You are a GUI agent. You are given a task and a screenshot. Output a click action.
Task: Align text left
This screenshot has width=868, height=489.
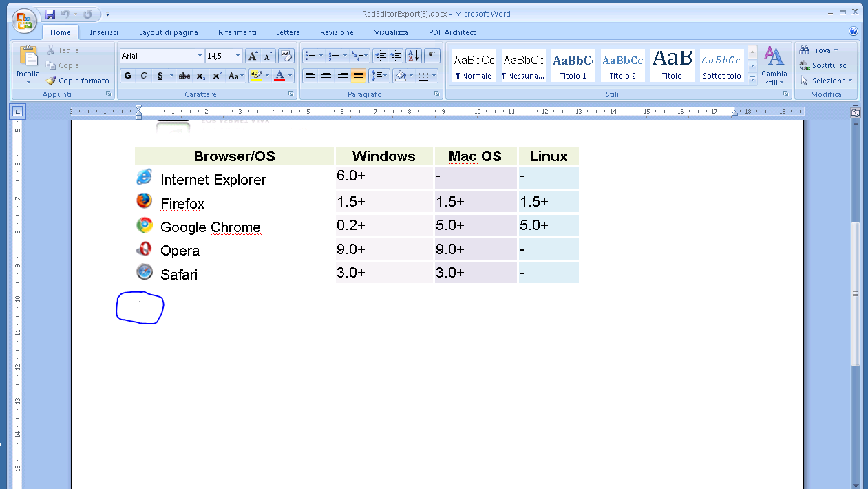click(x=310, y=76)
